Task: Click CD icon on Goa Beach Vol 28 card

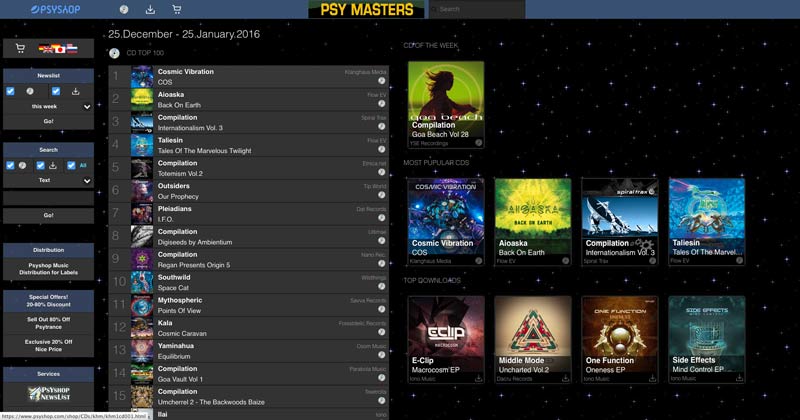Action: pos(479,143)
